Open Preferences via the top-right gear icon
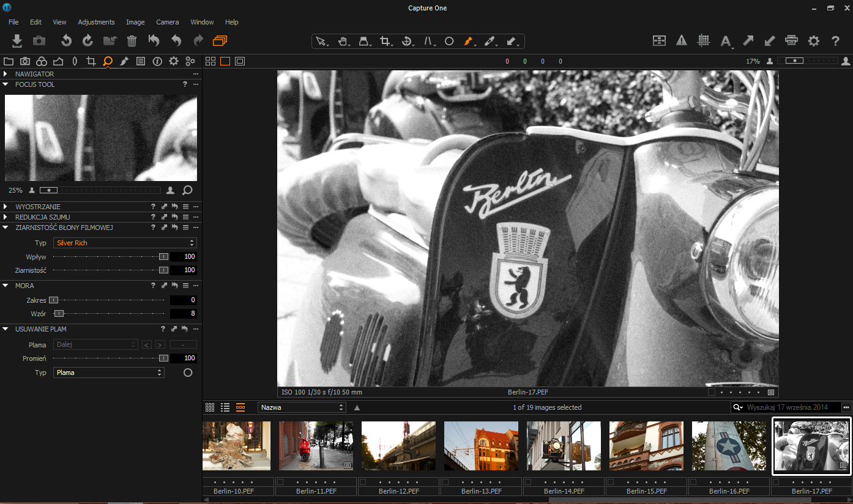The image size is (853, 504). [813, 41]
